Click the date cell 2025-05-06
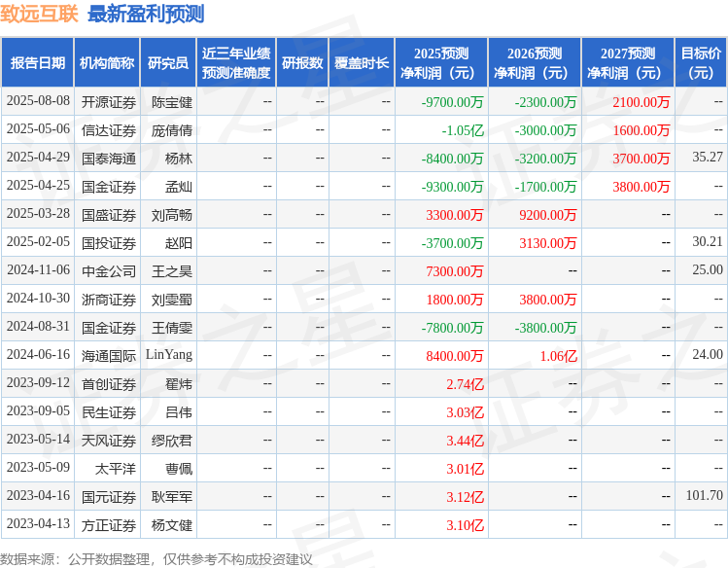 tap(38, 129)
